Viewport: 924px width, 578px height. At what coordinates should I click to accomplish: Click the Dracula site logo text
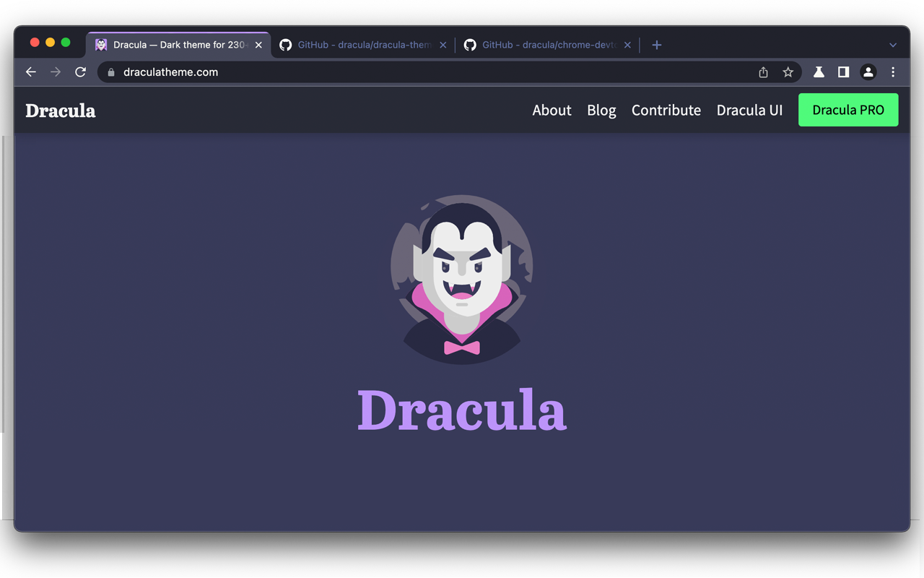tap(61, 111)
